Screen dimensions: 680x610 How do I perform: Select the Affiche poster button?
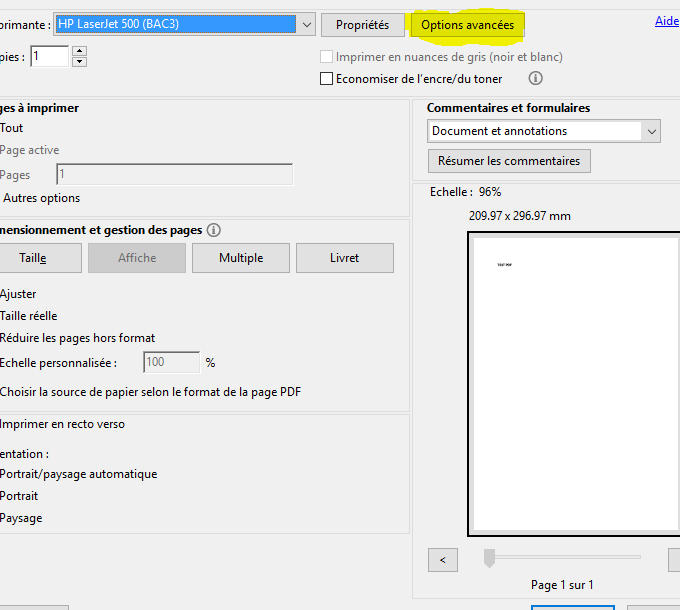[x=137, y=258]
